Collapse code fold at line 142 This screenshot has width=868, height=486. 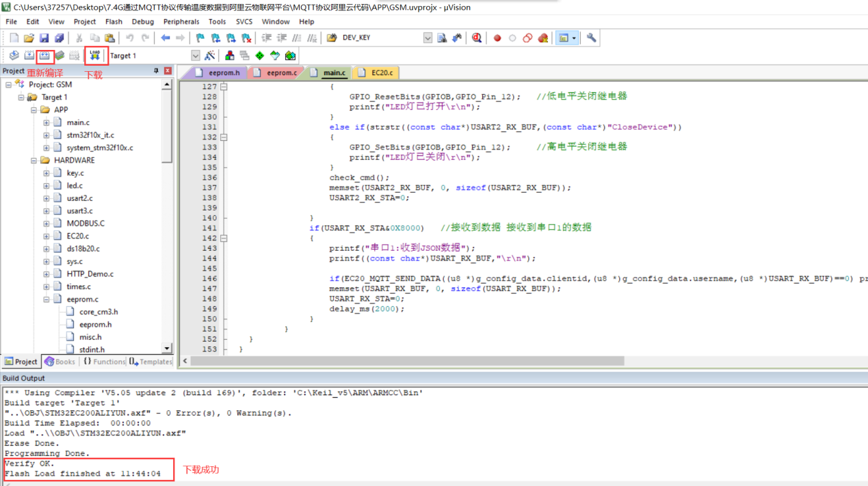tap(224, 239)
